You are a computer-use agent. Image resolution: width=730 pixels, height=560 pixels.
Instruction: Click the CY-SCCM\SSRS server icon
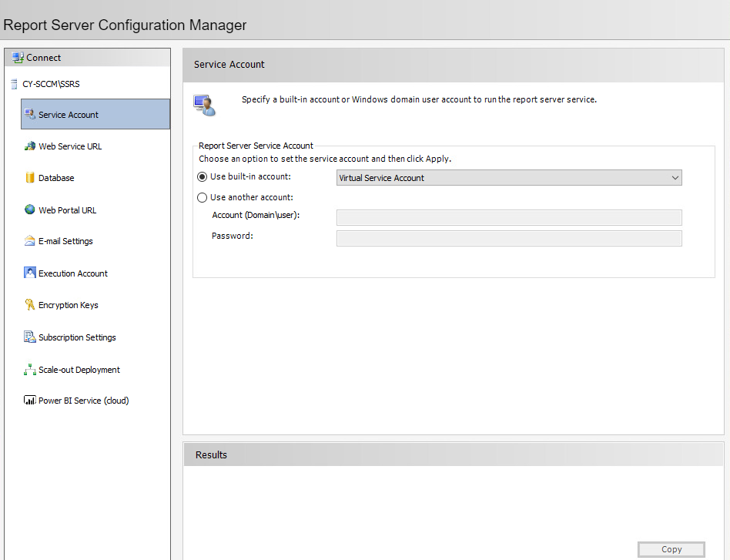(14, 84)
